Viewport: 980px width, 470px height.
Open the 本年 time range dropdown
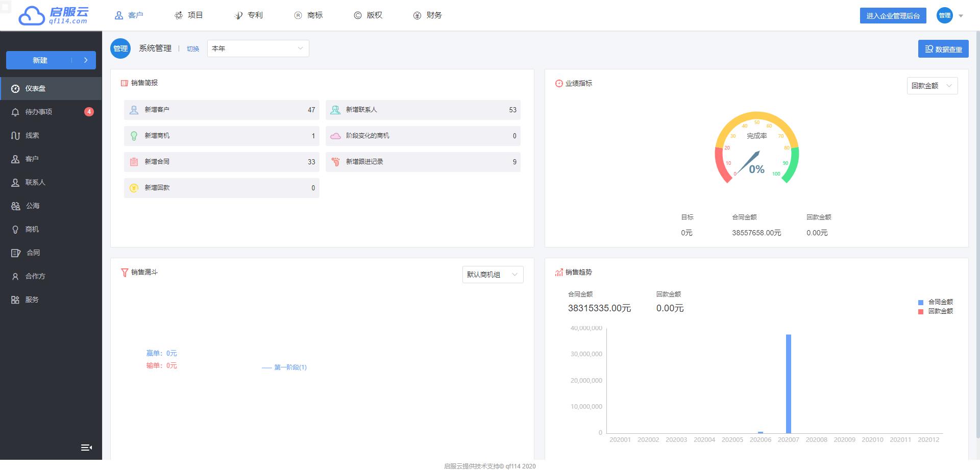click(x=258, y=48)
